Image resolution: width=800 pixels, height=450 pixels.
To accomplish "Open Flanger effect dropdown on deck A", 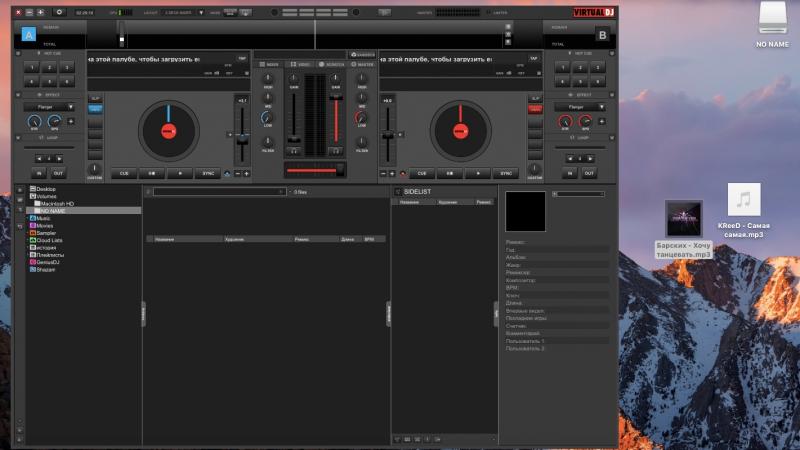I will coord(49,107).
